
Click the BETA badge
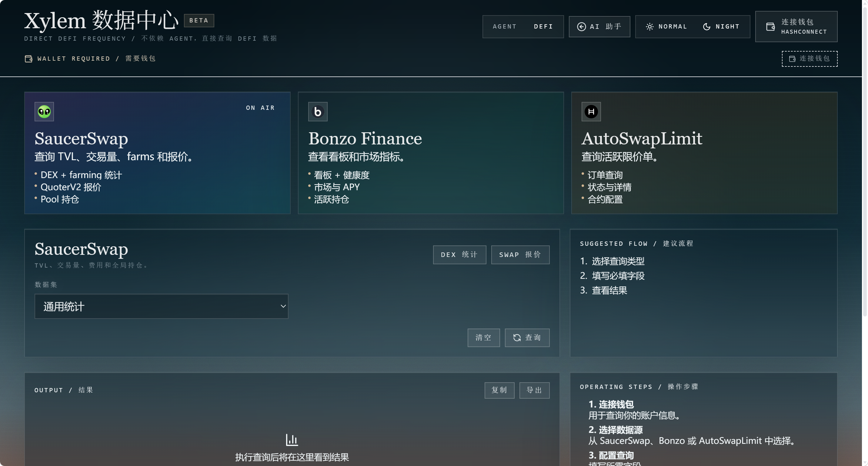point(199,21)
